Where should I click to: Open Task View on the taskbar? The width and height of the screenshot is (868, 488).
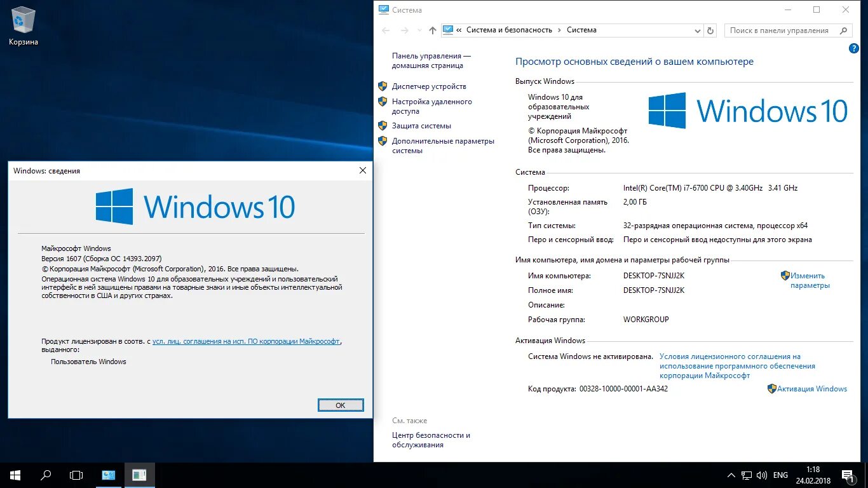coord(76,475)
